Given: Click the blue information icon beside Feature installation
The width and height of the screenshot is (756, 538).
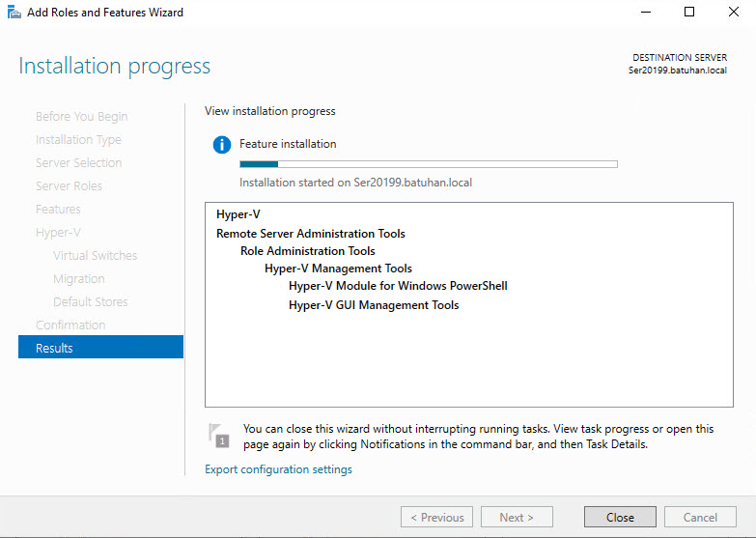Looking at the screenshot, I should click(x=222, y=145).
